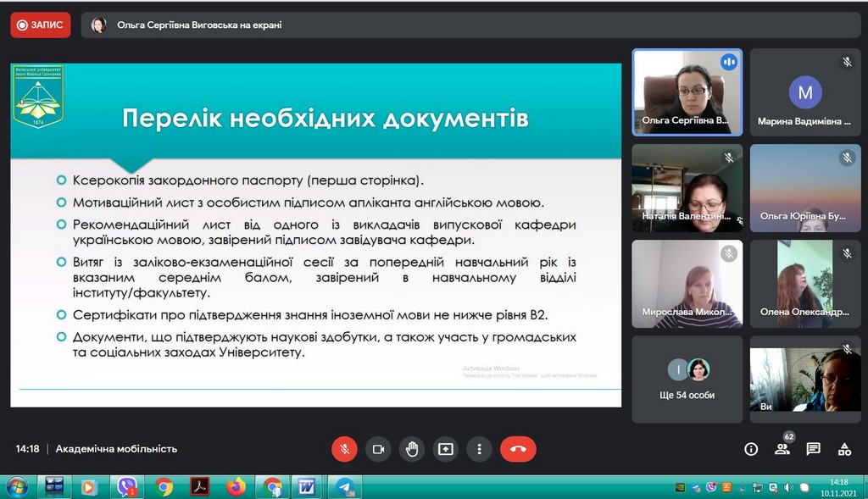Screen dimensions: 868x499
Task: Toggle the camera button
Action: 378,449
